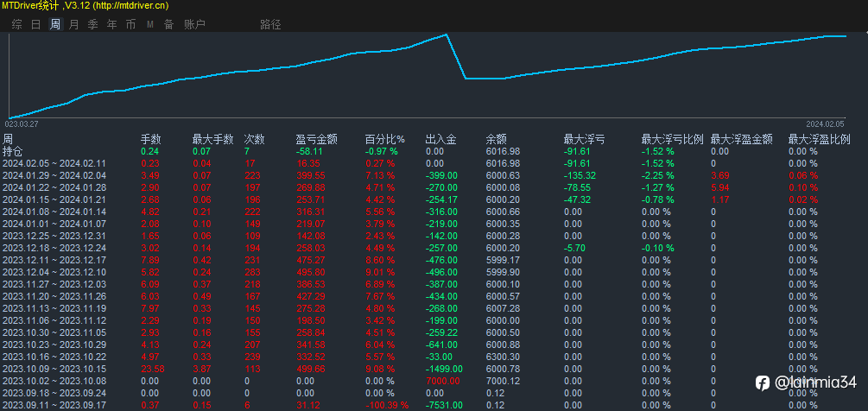This screenshot has height=411, width=868.
Task: Click the 最大浮亏 column header
Action: point(584,139)
